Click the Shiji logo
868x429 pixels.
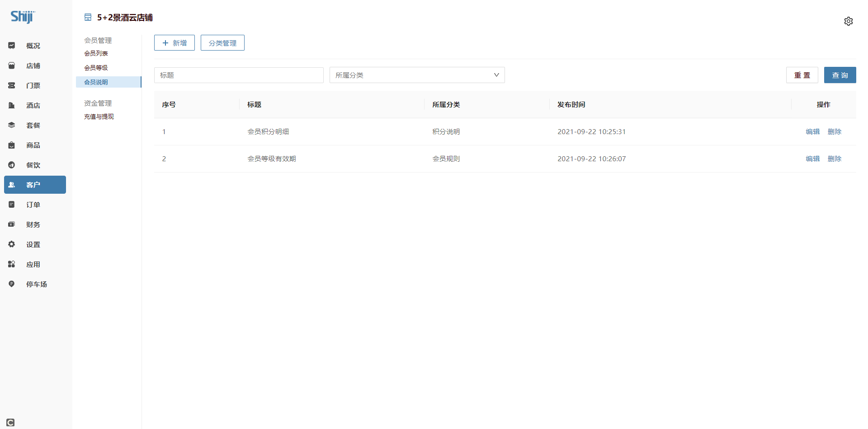23,17
